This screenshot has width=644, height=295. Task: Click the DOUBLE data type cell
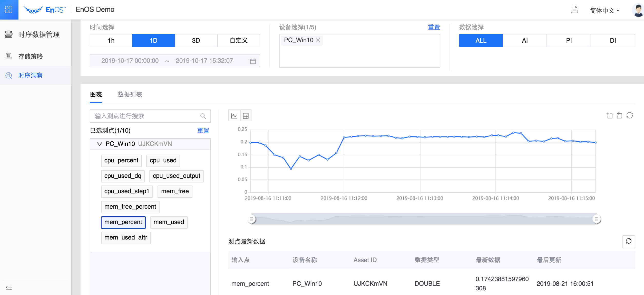pyautogui.click(x=427, y=284)
